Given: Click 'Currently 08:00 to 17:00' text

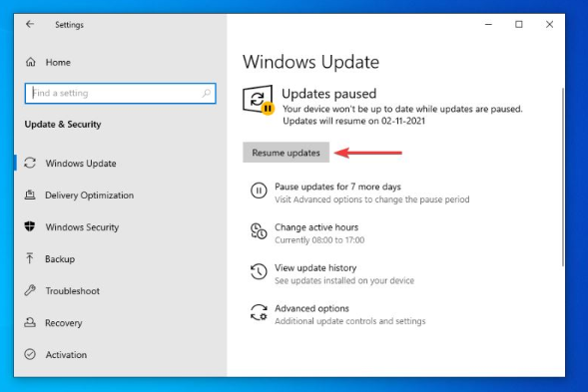Looking at the screenshot, I should tap(319, 239).
